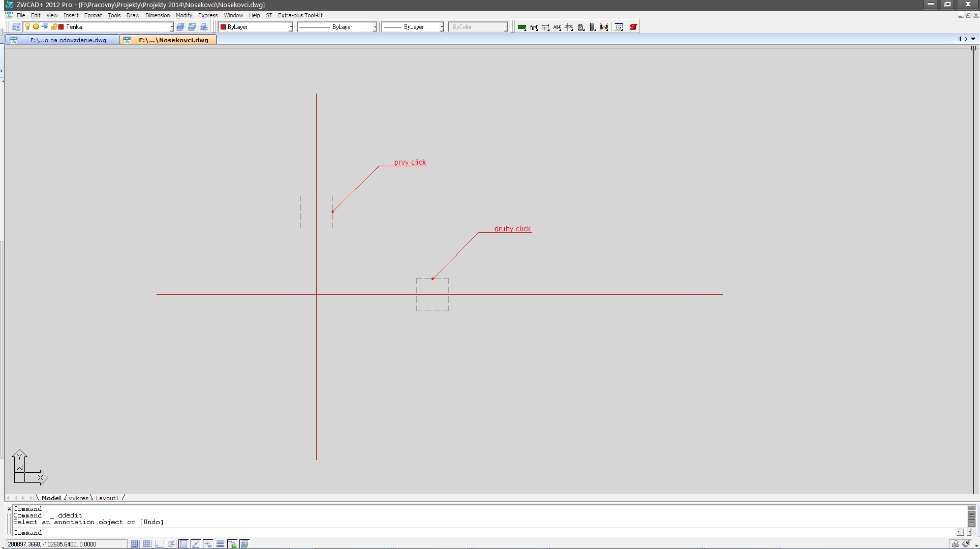Toggle Snap mode in status bar
This screenshot has width=980, height=549.
point(135,544)
